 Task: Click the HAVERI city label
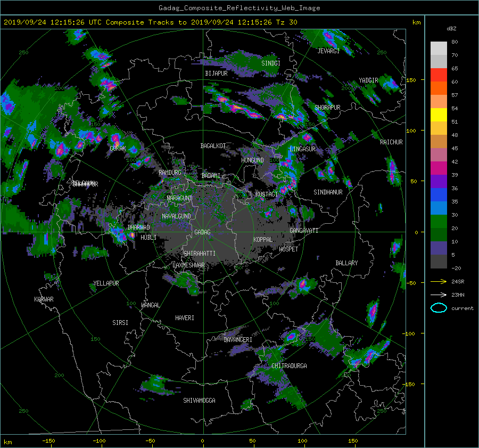click(x=185, y=319)
